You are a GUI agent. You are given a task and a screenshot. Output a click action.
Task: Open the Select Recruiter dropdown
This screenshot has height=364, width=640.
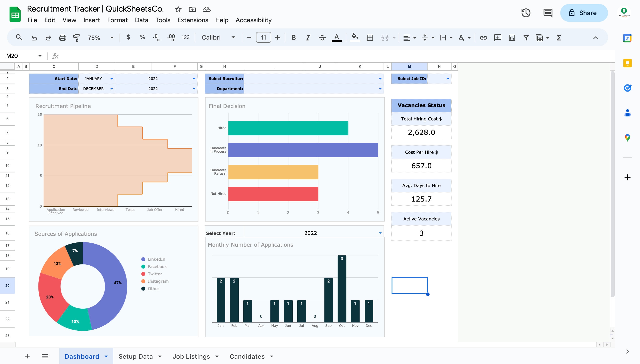(x=380, y=78)
